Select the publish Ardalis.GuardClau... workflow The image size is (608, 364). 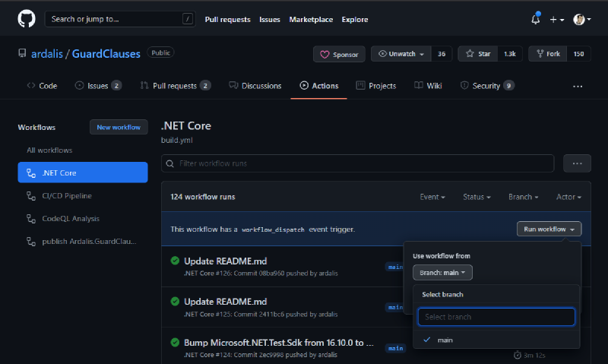click(x=83, y=242)
